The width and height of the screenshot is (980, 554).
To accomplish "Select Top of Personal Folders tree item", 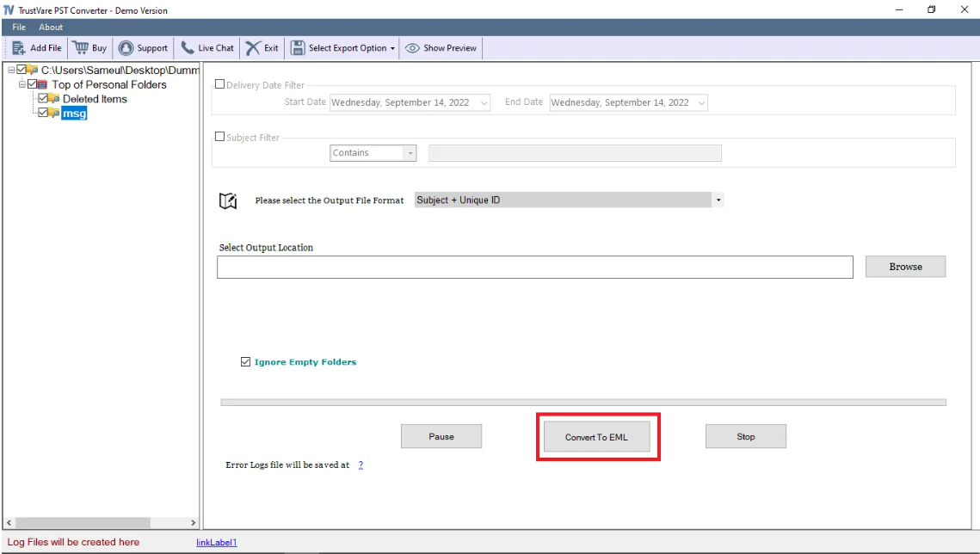I will click(x=109, y=84).
